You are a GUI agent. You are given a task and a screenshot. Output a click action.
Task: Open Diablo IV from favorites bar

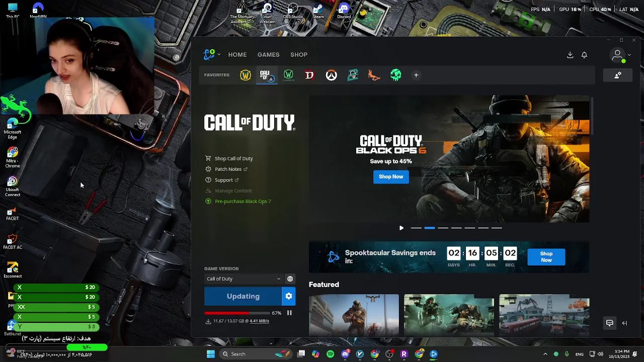[309, 75]
